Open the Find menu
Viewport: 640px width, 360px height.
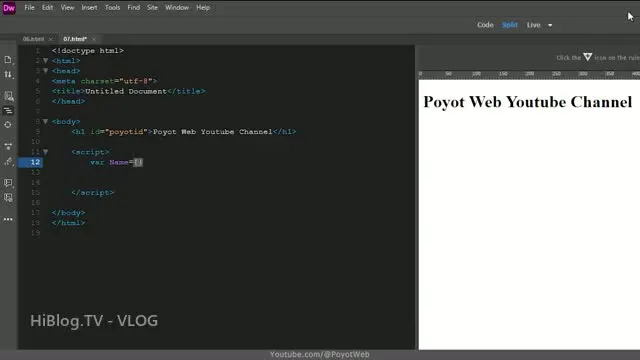[x=133, y=8]
